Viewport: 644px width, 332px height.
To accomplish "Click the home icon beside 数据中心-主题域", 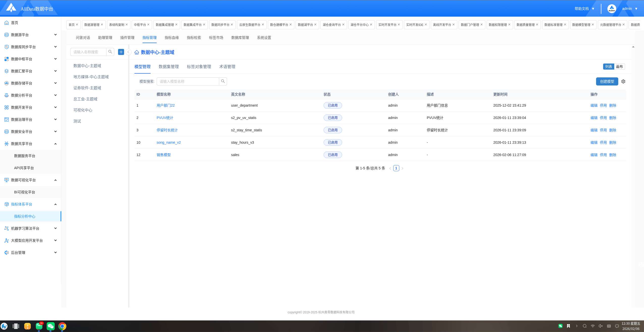I will point(137,52).
